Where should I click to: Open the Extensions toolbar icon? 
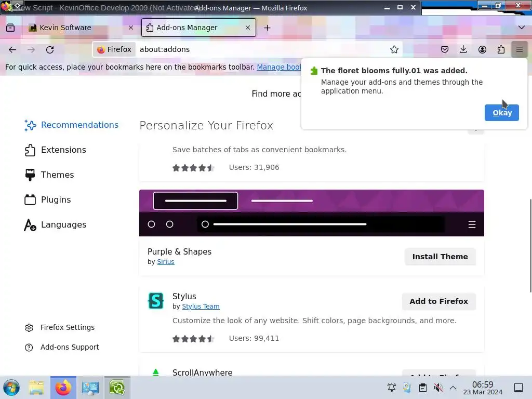[501, 49]
